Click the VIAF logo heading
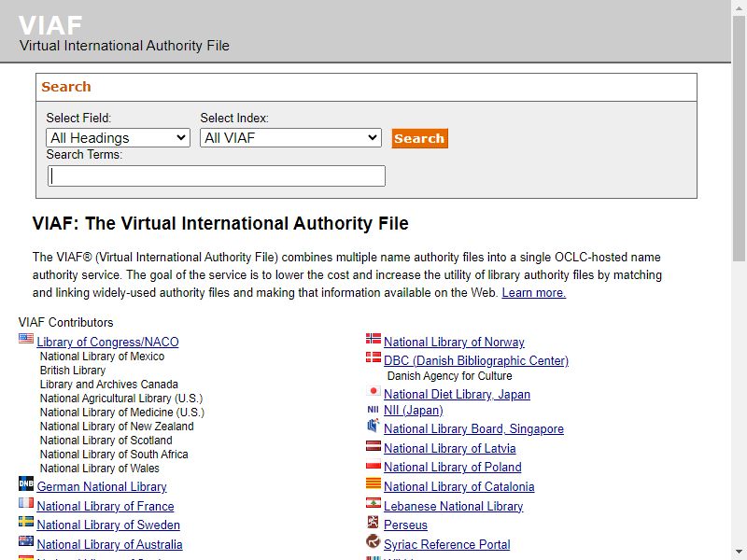Screen dimensions: 747x560 coord(50,25)
